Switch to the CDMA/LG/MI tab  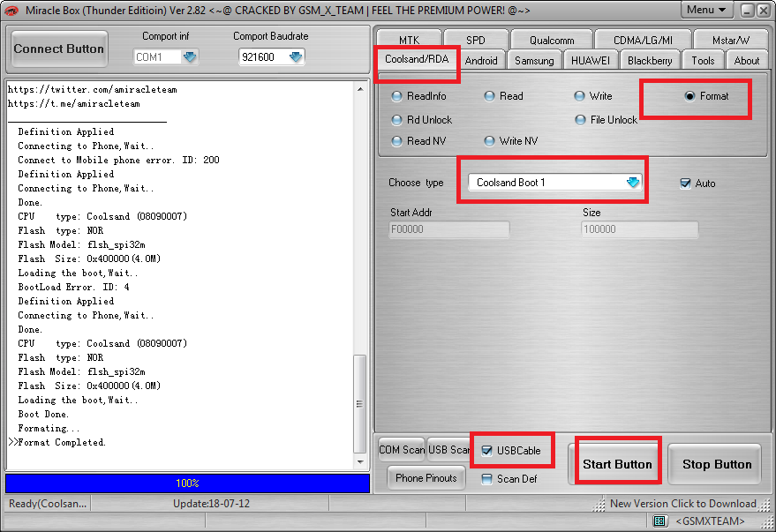coord(643,40)
